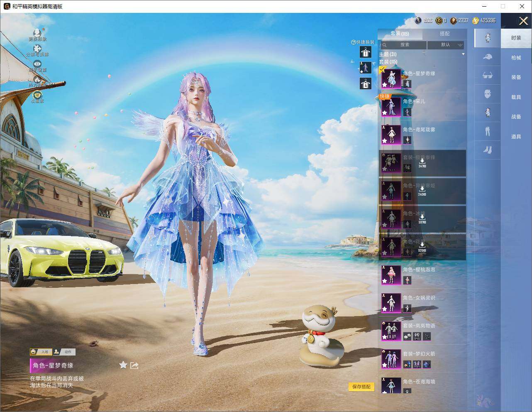Click the bronze currency icon showing 2737
532x412 pixels.
point(454,20)
